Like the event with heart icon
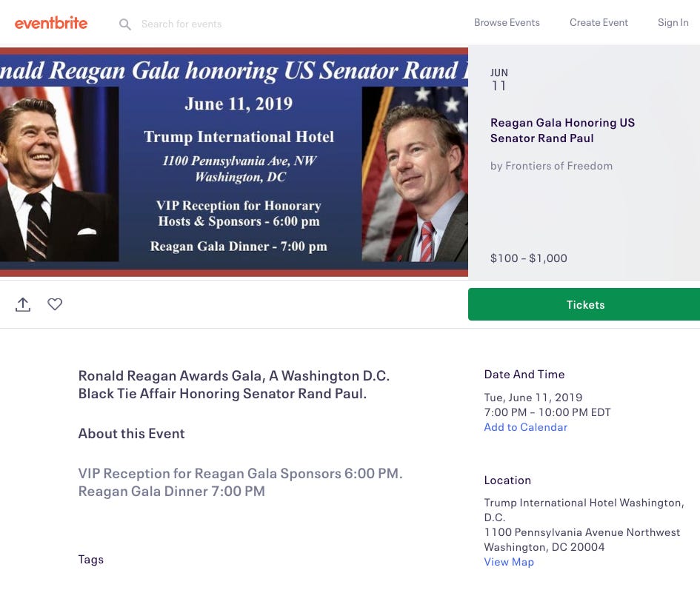700x593 pixels. point(55,304)
